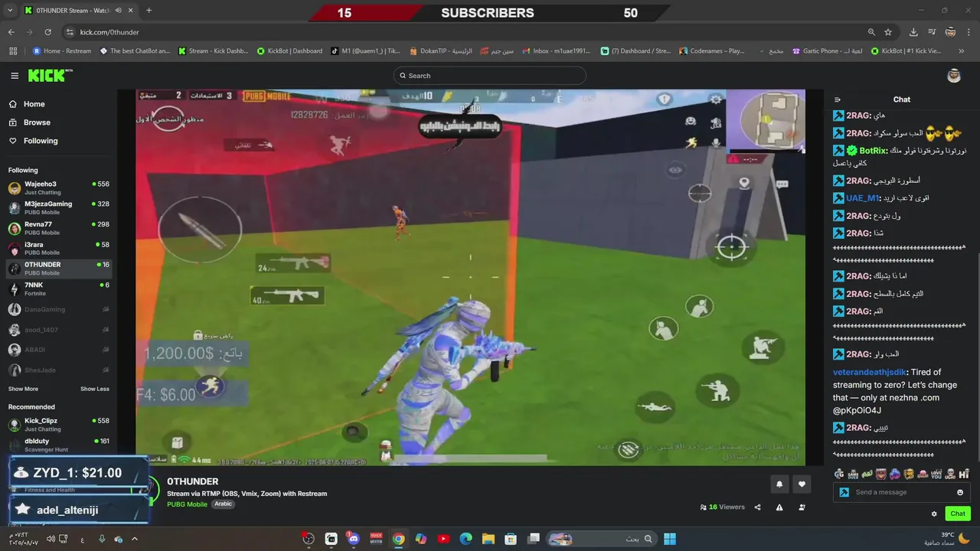The image size is (980, 551).
Task: Select the Game Over emote
Action: [x=853, y=474]
